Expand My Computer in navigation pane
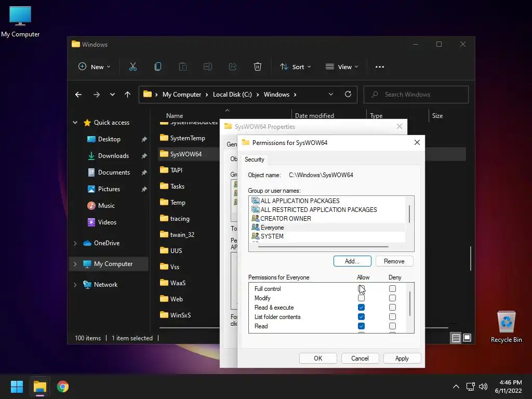Viewport: 532px width, 399px height. [75, 264]
